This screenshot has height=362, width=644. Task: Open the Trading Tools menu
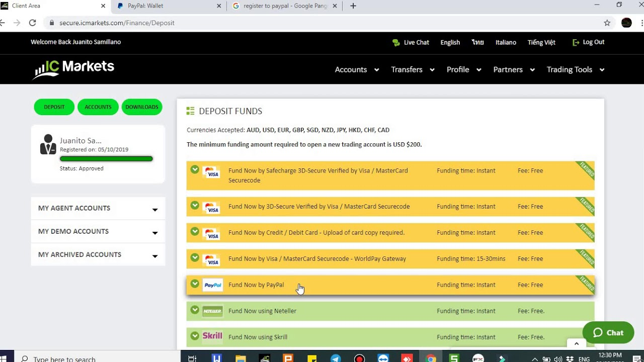[x=576, y=69]
